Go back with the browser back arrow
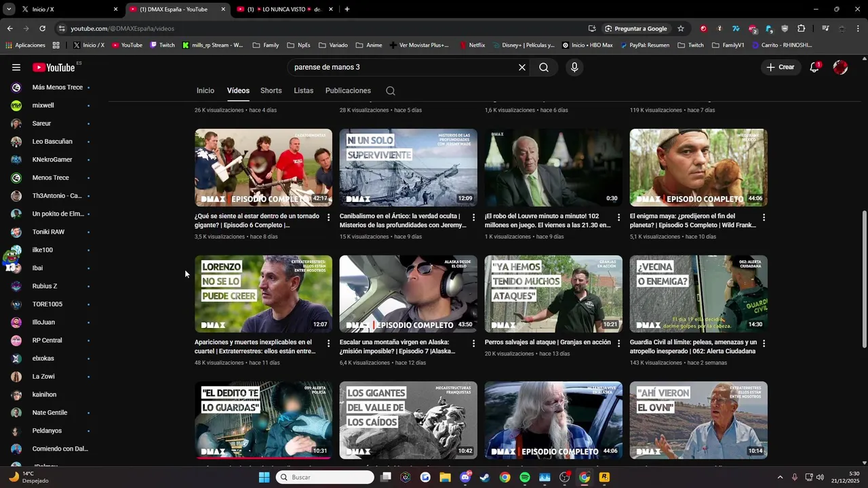The height and width of the screenshot is (488, 868). pos(9,28)
